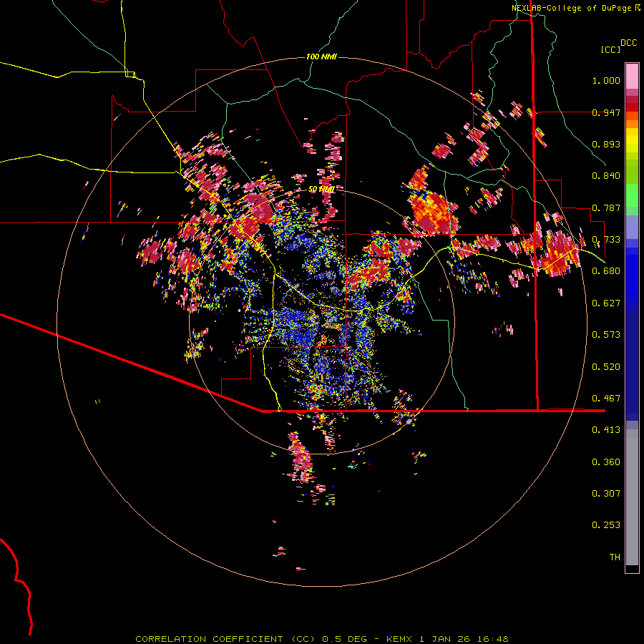Click the TH threshold label

[x=615, y=557]
